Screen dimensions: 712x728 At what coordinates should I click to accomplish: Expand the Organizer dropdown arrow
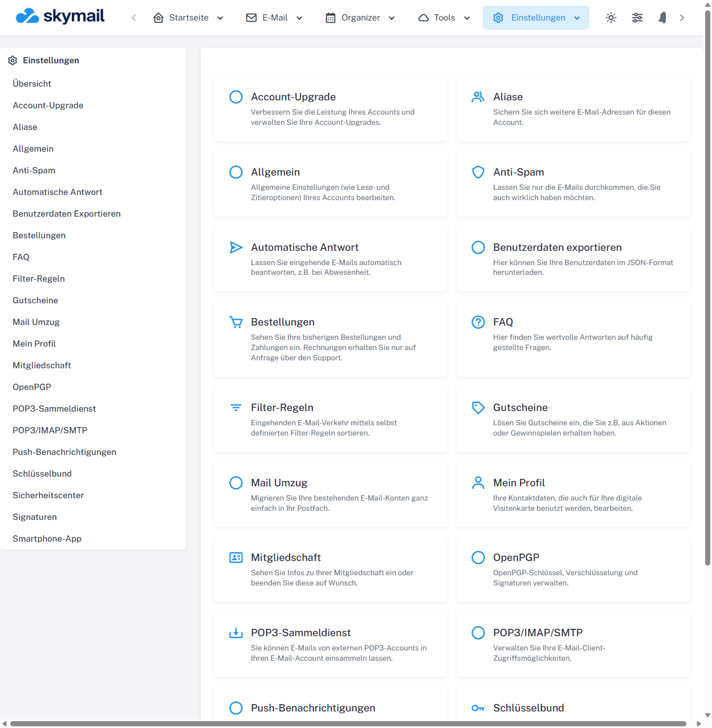(392, 18)
